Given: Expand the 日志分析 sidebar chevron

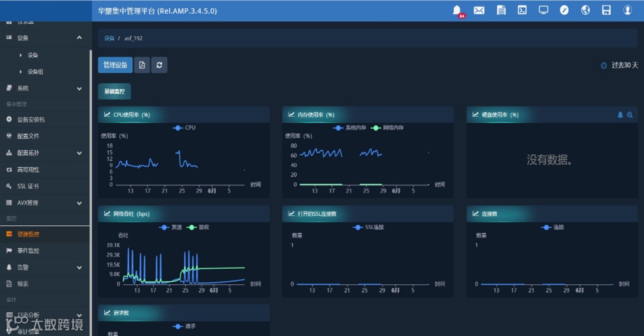Looking at the screenshot, I should coord(79,316).
